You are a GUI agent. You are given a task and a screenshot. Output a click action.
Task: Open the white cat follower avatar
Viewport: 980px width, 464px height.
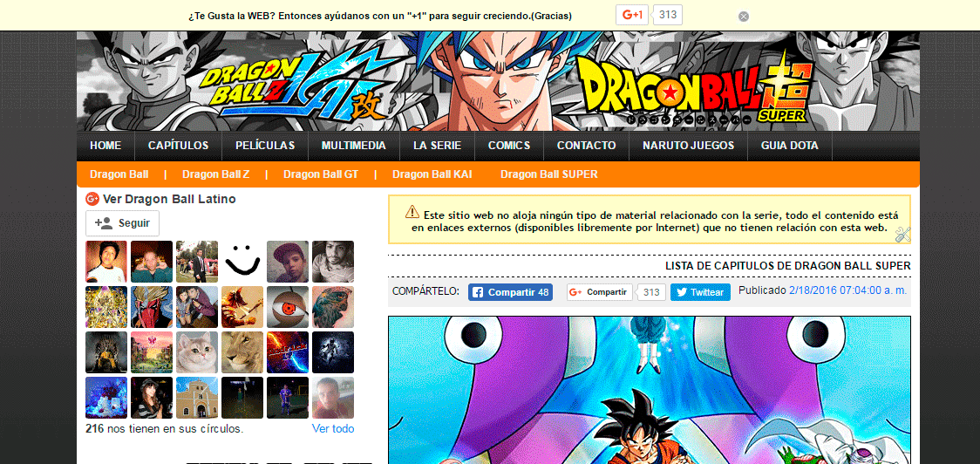point(197,352)
